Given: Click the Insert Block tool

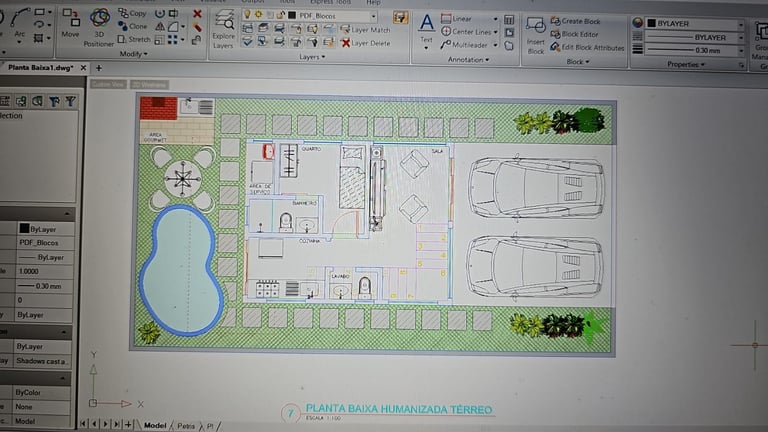Looking at the screenshot, I should click(535, 35).
